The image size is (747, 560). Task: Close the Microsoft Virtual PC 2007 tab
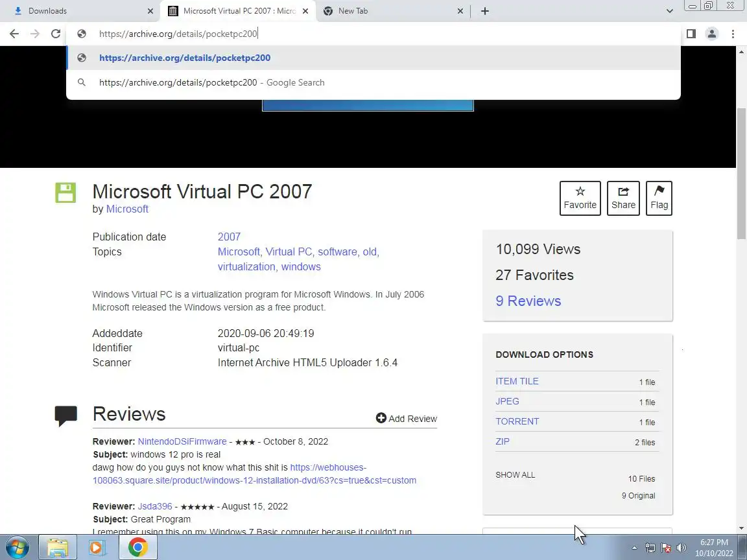pos(305,11)
